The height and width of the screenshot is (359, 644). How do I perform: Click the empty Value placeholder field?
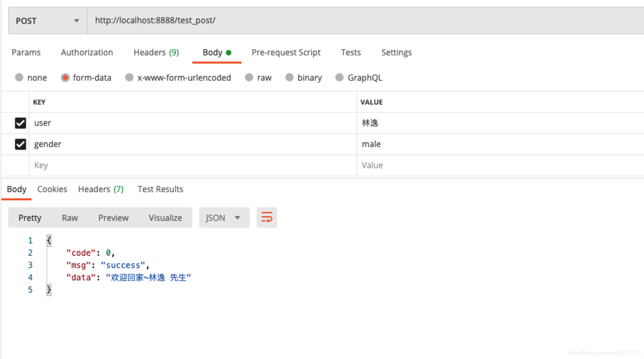(x=500, y=165)
